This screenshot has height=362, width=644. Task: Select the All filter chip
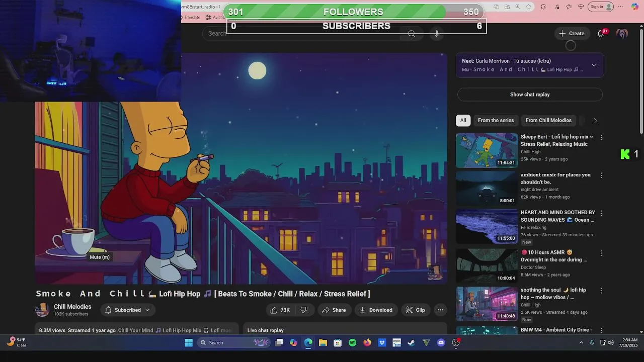pyautogui.click(x=463, y=120)
